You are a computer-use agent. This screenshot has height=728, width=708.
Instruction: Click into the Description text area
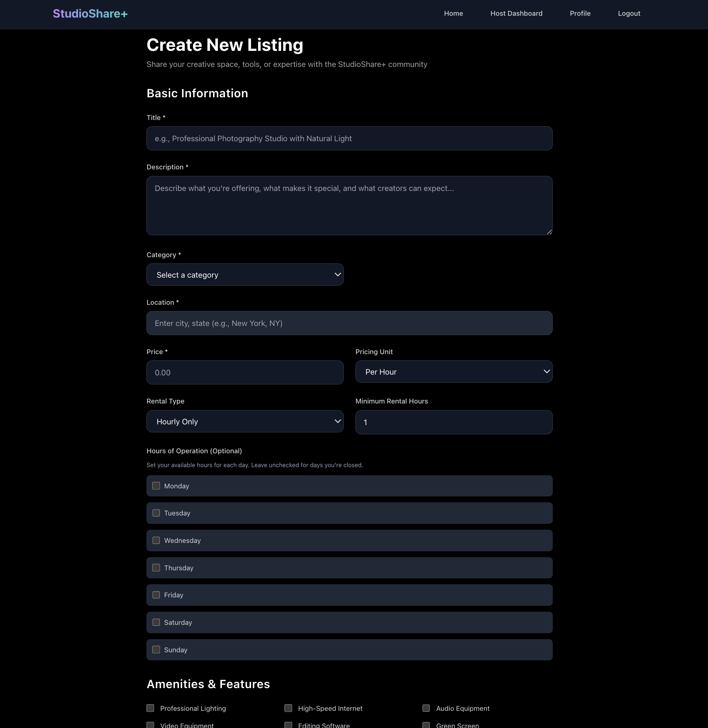pos(349,205)
